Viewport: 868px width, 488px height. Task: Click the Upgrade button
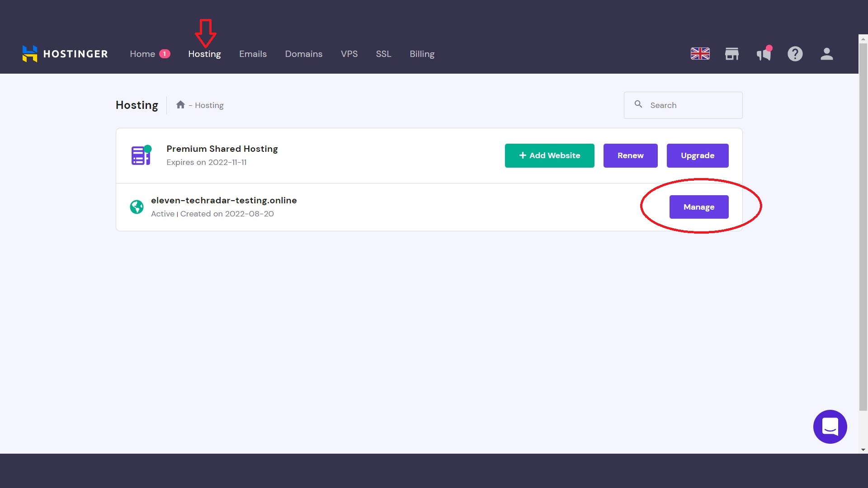[698, 155]
